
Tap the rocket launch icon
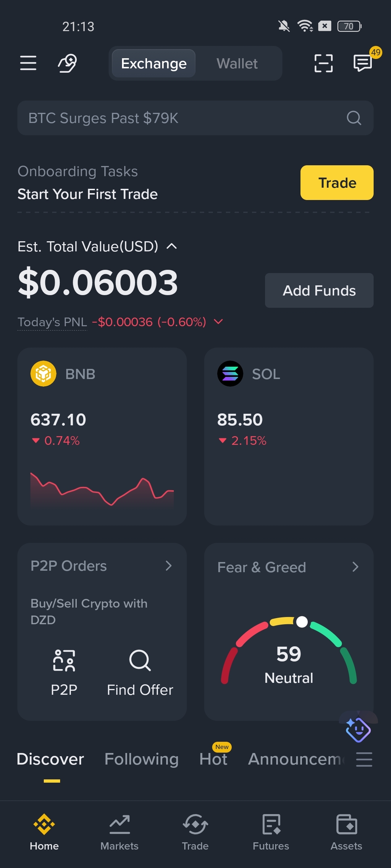(x=68, y=63)
